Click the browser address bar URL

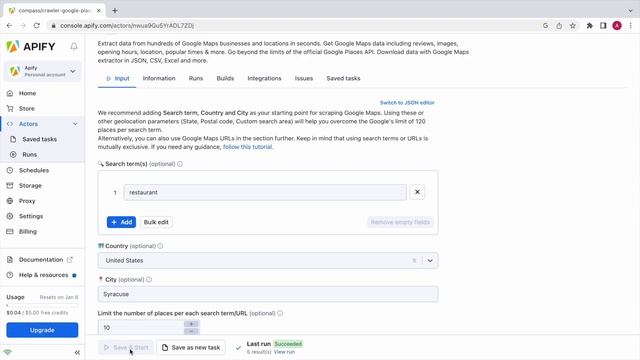point(127,25)
